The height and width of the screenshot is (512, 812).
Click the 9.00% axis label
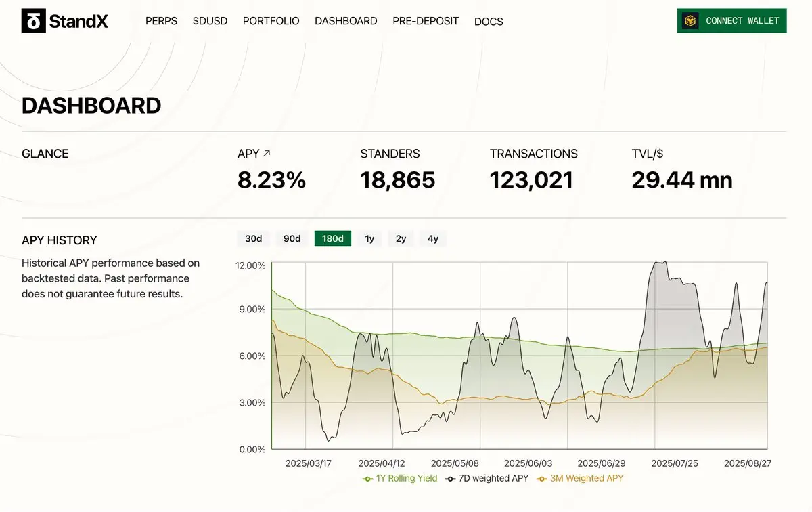tap(252, 310)
